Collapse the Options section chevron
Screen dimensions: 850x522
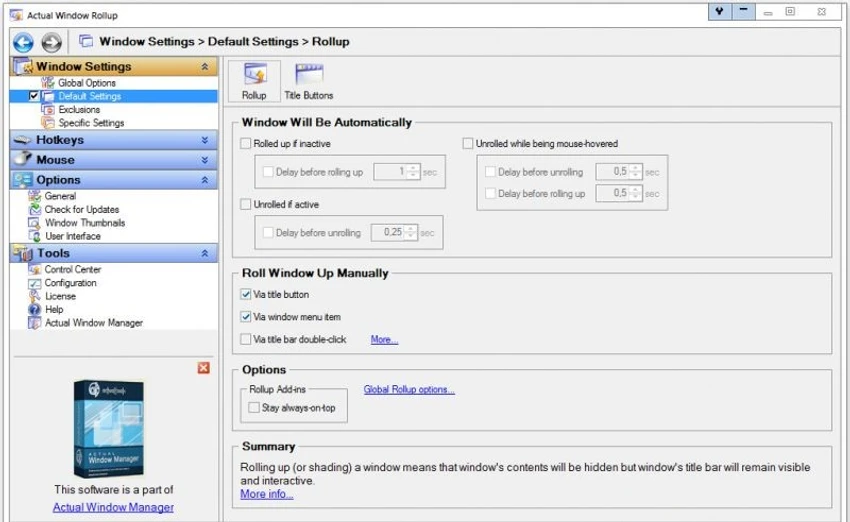click(x=205, y=180)
